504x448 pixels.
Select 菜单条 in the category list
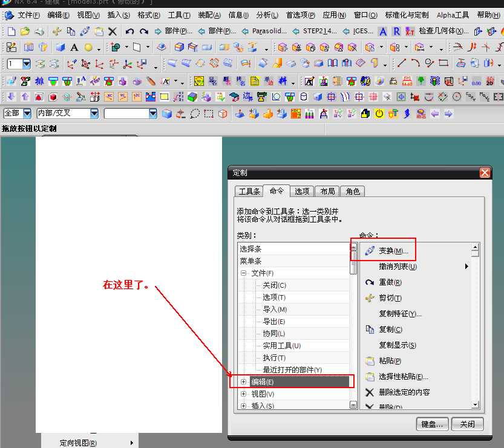(x=293, y=261)
